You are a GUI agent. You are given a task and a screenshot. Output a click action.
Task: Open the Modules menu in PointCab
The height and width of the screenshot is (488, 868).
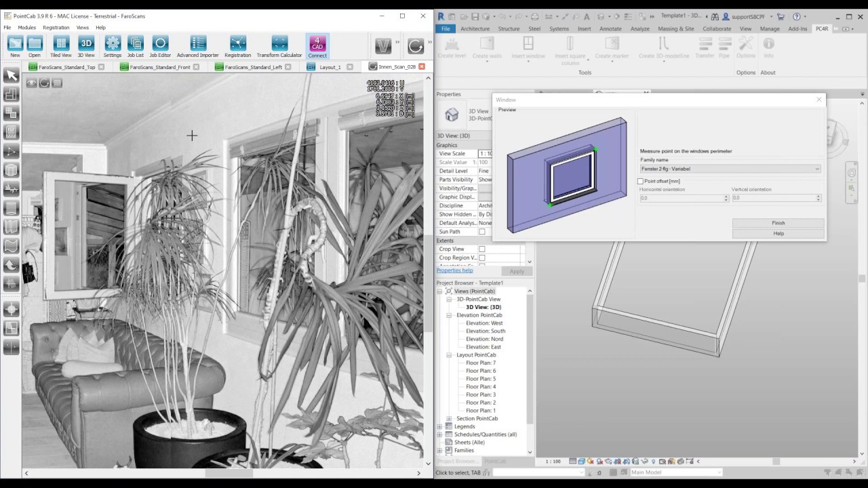(27, 28)
